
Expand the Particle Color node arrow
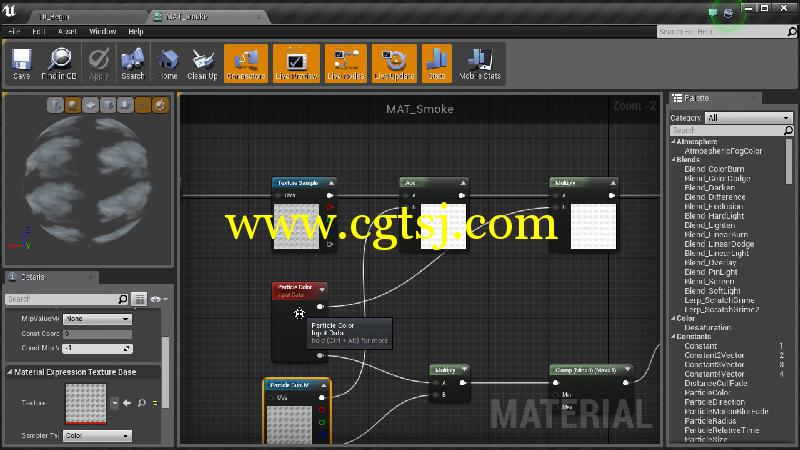click(x=322, y=290)
